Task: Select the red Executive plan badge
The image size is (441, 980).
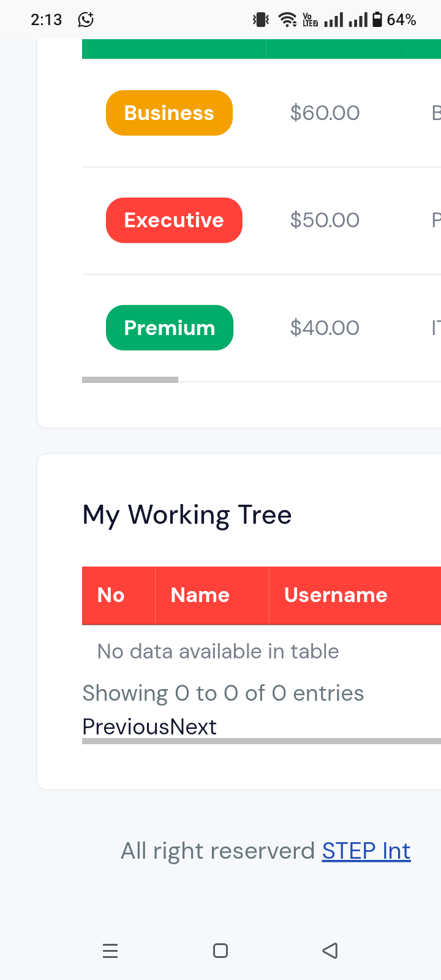Action: 174,220
